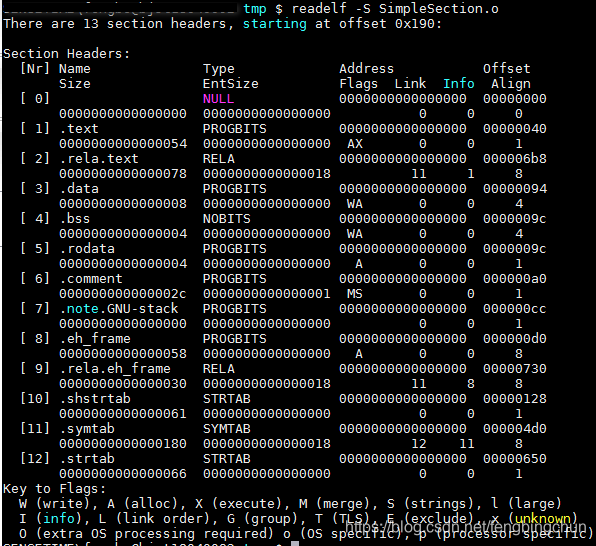Click the 'EntSize' column header
Image resolution: width=596 pixels, height=546 pixels.
230,84
